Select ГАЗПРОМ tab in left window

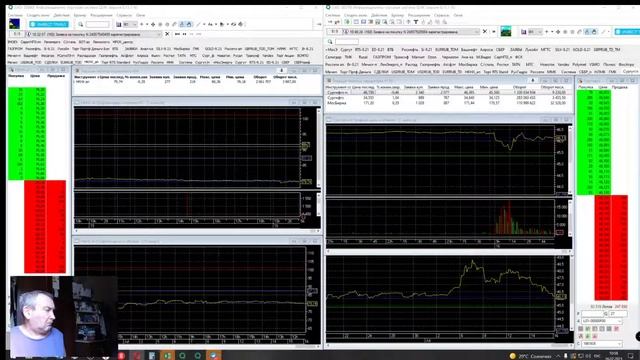click(15, 49)
